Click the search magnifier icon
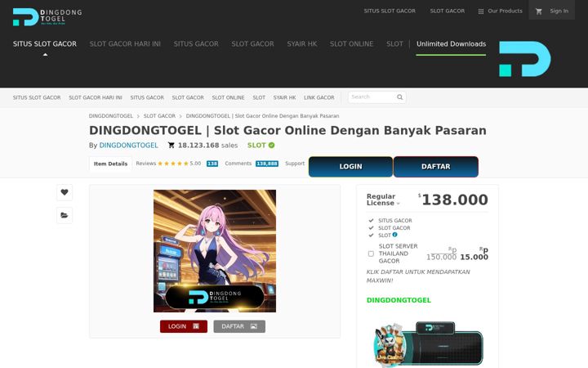The height and width of the screenshot is (368, 588). tap(399, 97)
